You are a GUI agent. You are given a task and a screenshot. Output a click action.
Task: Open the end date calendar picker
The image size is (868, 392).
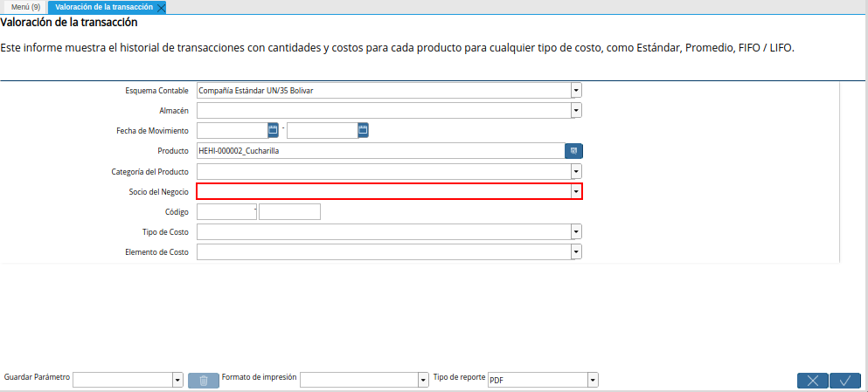(x=363, y=130)
